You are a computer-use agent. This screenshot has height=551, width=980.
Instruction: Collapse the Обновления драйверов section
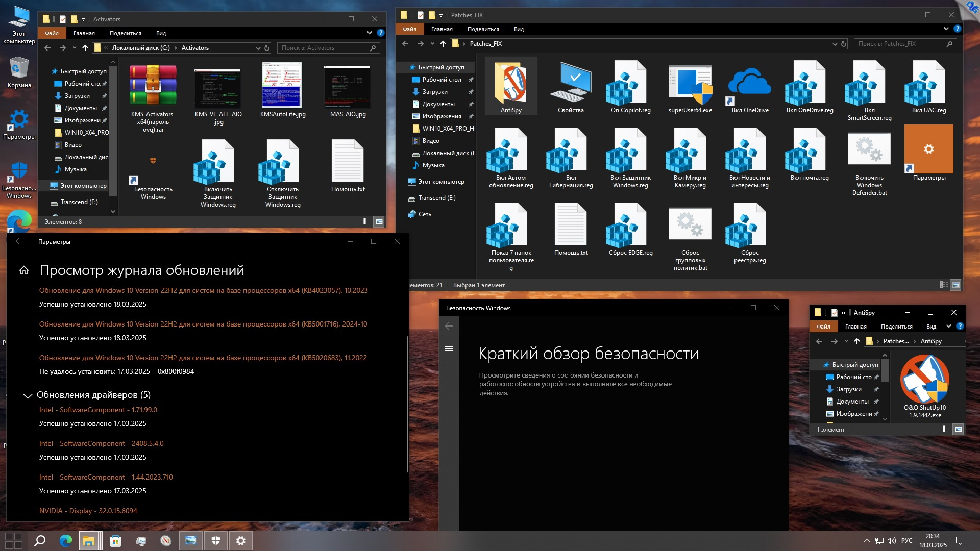28,395
